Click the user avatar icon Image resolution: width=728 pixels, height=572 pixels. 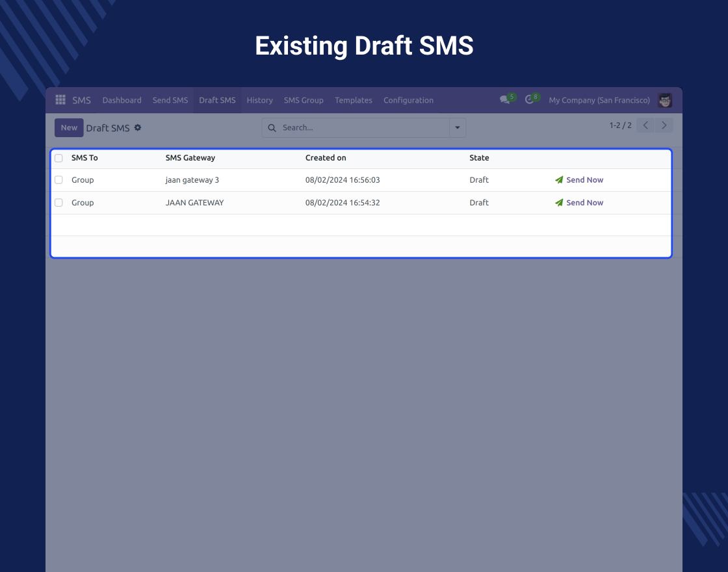coord(665,100)
